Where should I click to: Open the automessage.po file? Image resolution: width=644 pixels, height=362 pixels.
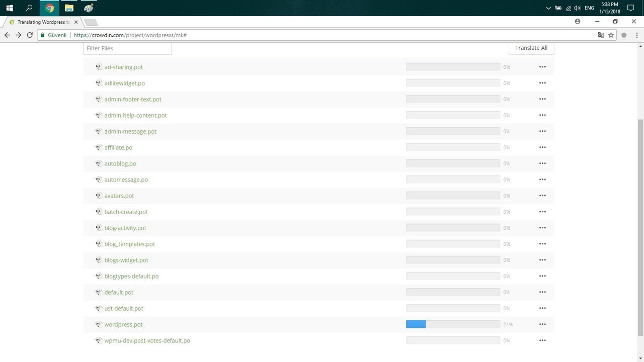(126, 179)
